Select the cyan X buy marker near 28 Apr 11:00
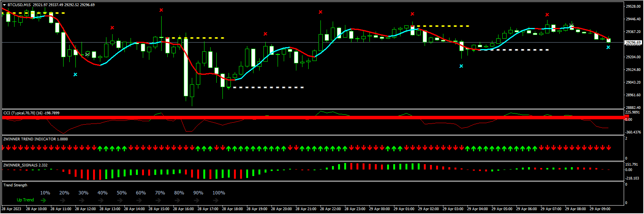Screen dimensions: 644x214 75,74
